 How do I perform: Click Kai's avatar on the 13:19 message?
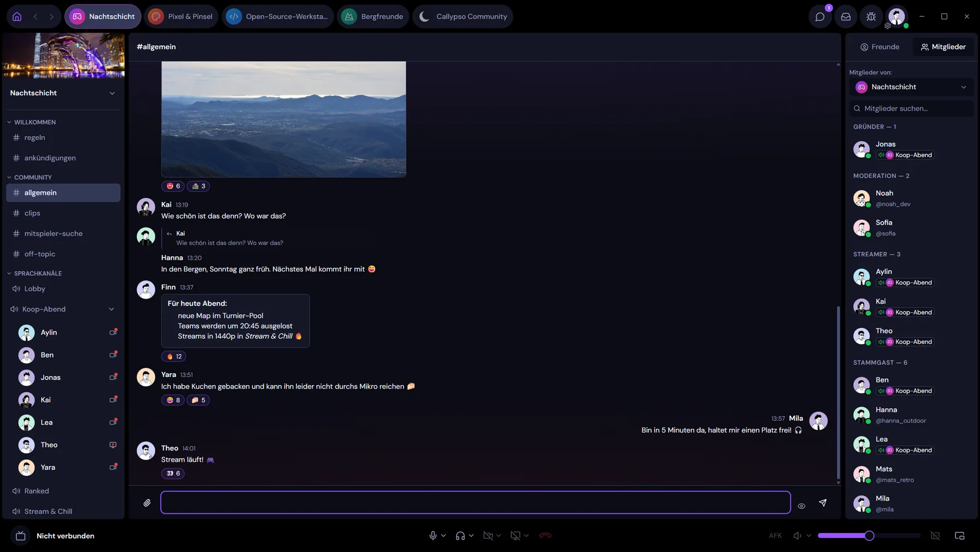[146, 208]
